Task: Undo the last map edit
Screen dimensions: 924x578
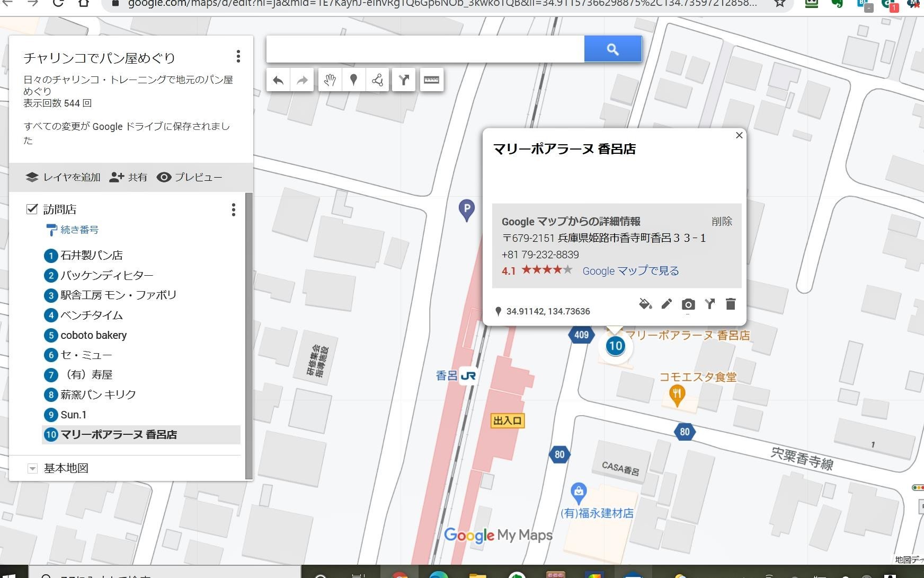Action: (x=278, y=80)
